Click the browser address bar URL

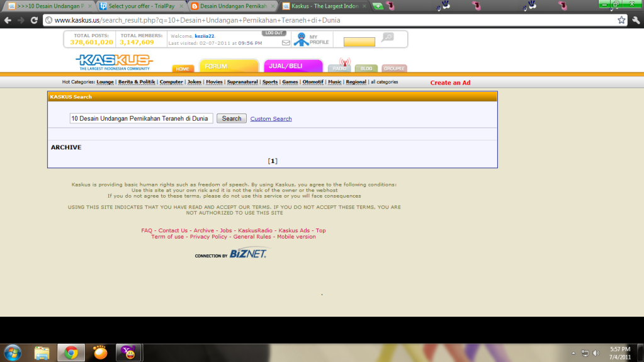point(197,20)
